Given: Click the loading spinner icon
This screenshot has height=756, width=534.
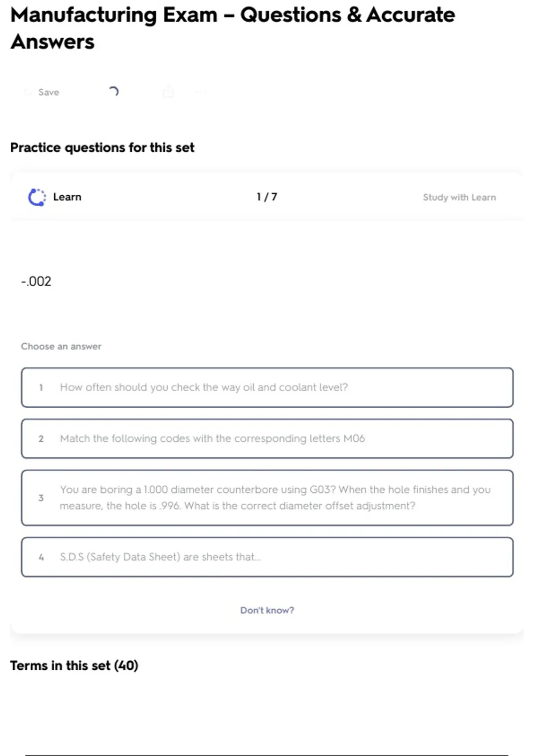Looking at the screenshot, I should point(113,92).
